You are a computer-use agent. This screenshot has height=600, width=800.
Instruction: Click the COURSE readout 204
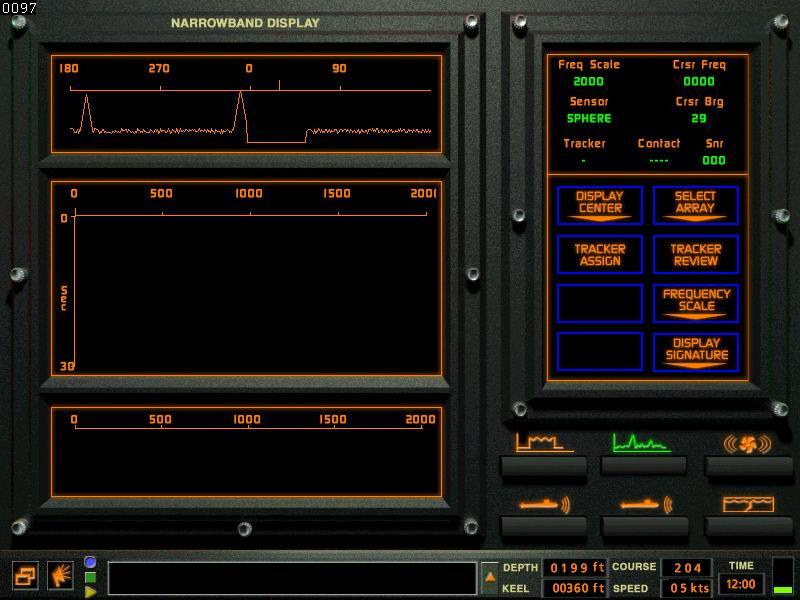point(687,567)
